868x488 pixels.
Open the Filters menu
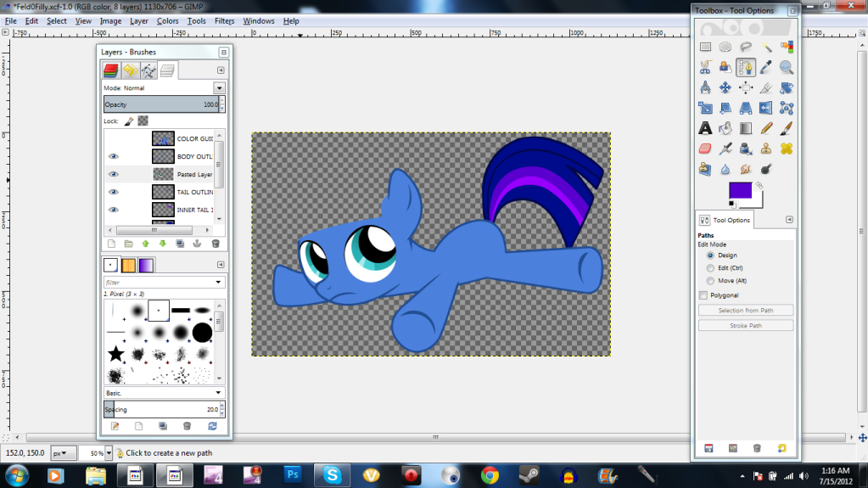(224, 20)
